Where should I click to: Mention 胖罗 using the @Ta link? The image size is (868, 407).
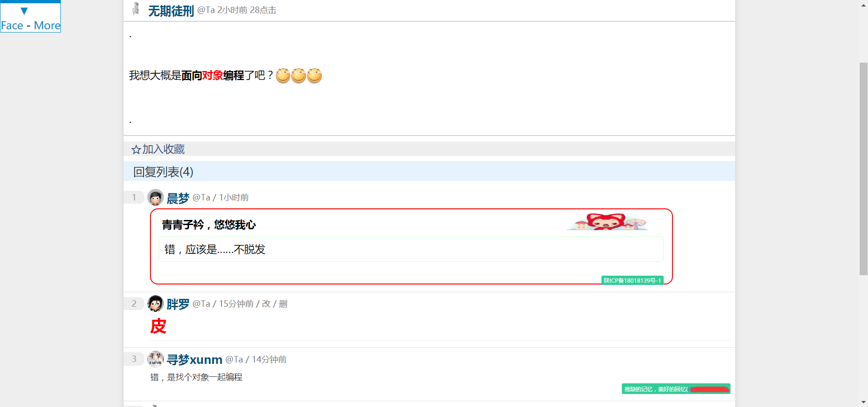[x=202, y=304]
